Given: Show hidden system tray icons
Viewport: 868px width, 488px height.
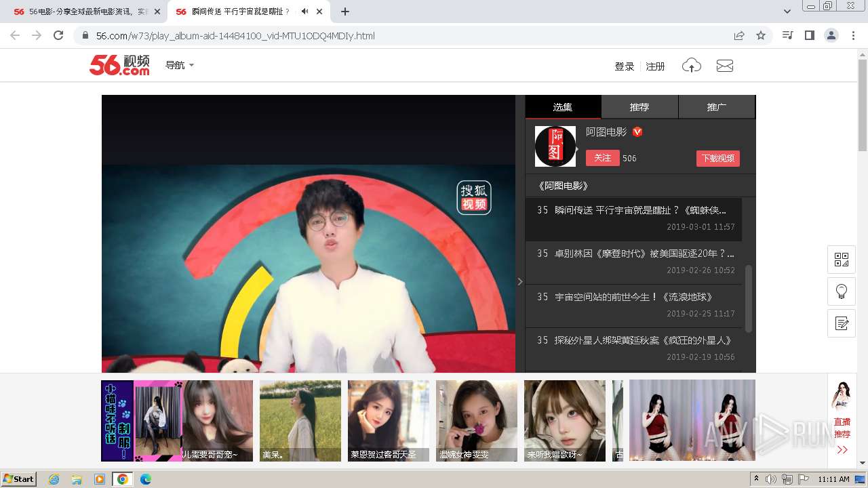Looking at the screenshot, I should coord(757,479).
